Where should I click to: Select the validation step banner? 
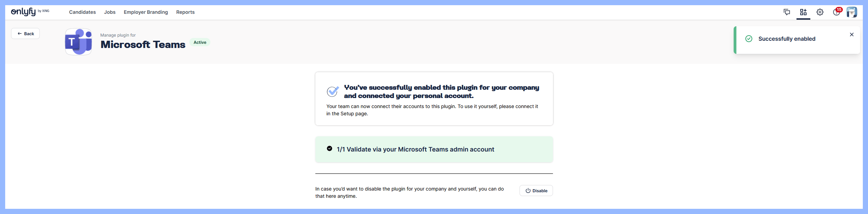tap(434, 149)
